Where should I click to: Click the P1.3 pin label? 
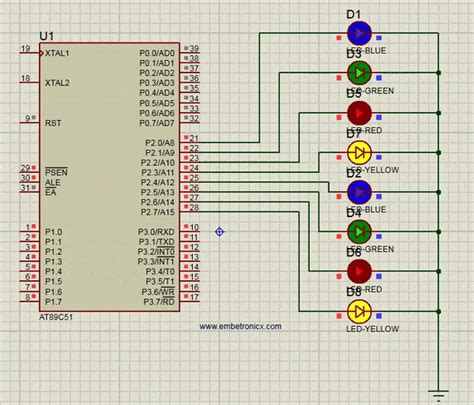click(x=53, y=262)
